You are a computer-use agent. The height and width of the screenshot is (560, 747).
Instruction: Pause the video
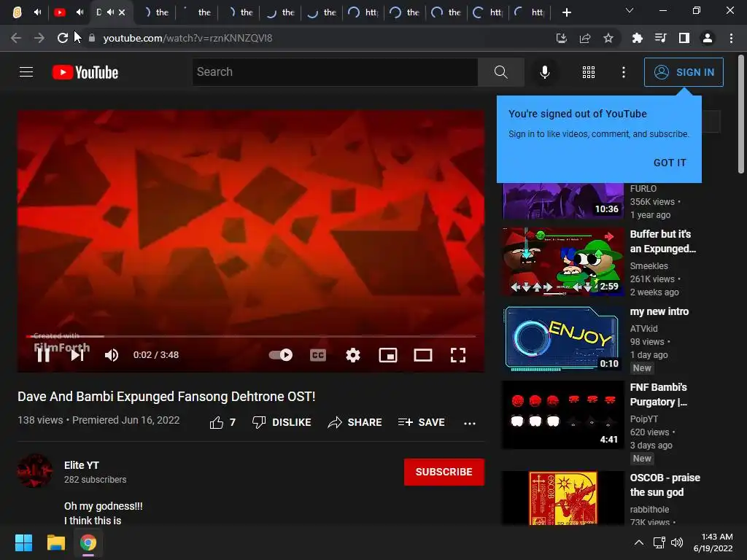click(x=43, y=355)
